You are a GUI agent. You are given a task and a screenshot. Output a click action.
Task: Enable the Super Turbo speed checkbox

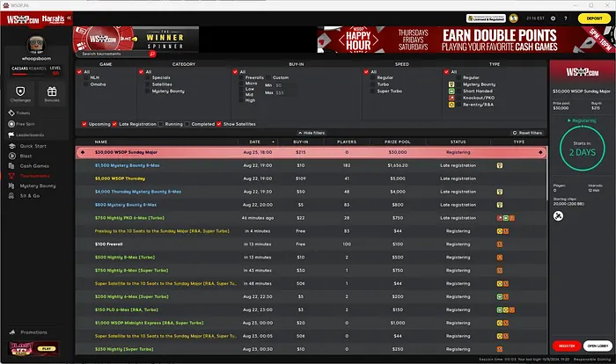click(373, 91)
